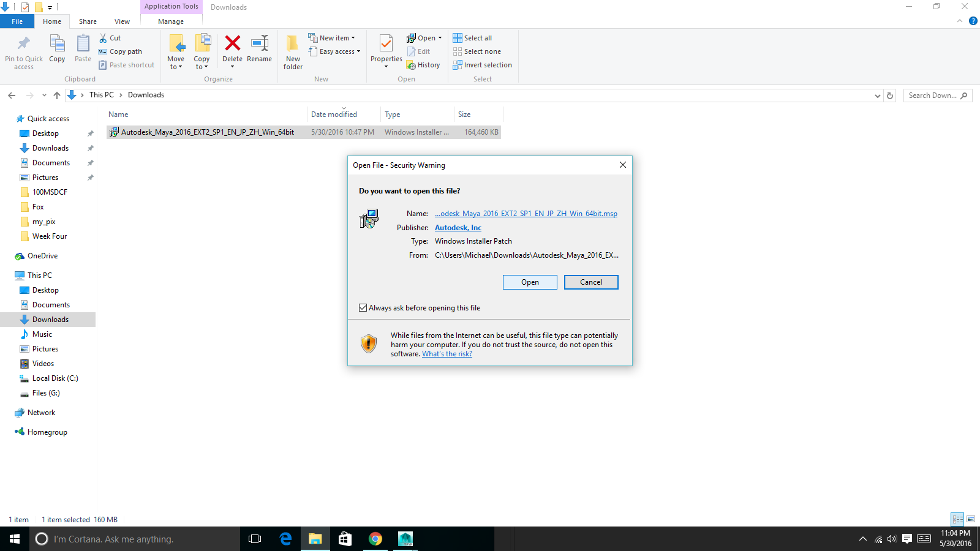980x551 pixels.
Task: Open Week Four folder in Quick access
Action: pos(50,236)
